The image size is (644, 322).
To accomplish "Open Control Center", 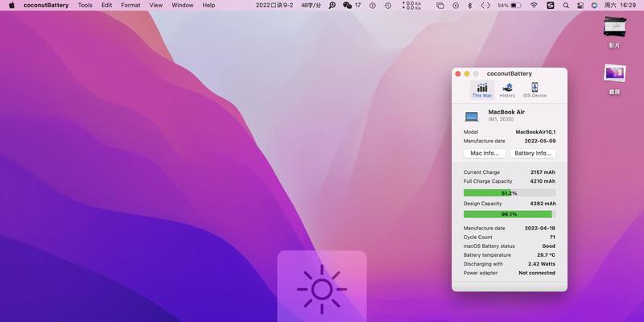I will tap(580, 6).
